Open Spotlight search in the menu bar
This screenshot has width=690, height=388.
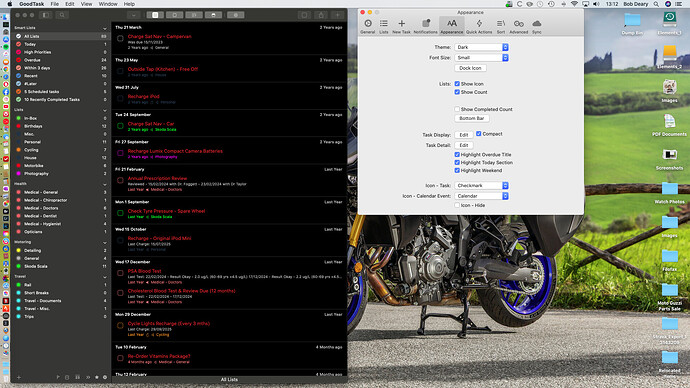click(656, 4)
